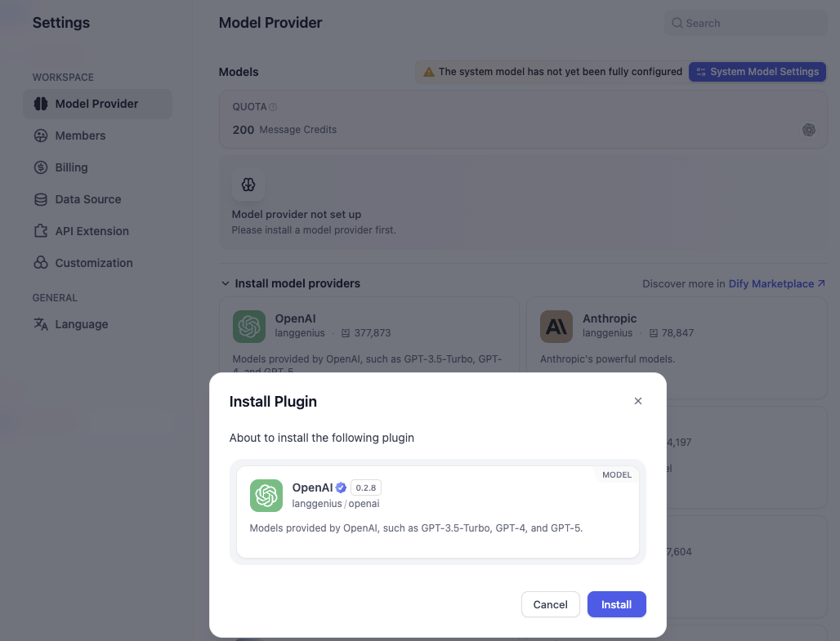Switch to the Language settings
The width and height of the screenshot is (840, 641).
coord(81,324)
